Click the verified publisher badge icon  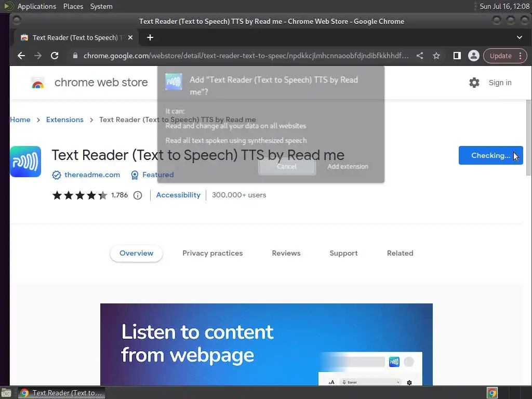tap(56, 175)
